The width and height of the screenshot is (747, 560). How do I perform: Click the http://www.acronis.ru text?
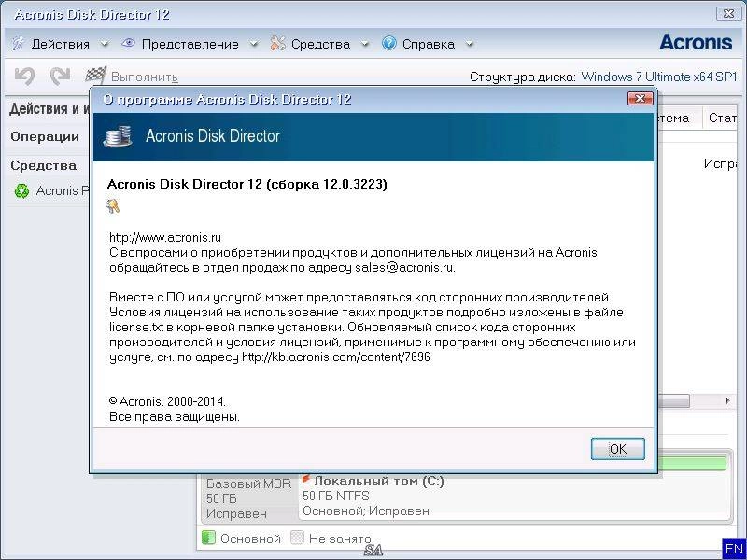tap(165, 237)
